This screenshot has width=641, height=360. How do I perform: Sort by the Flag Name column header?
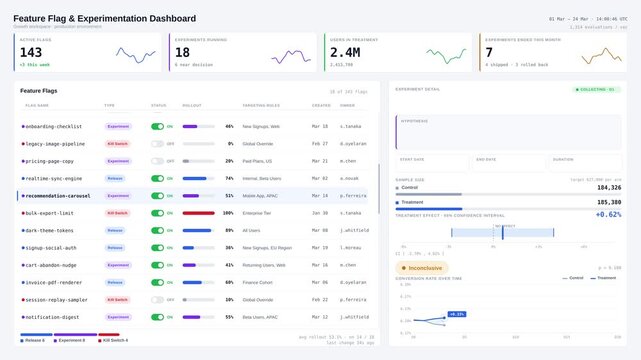pyautogui.click(x=37, y=105)
